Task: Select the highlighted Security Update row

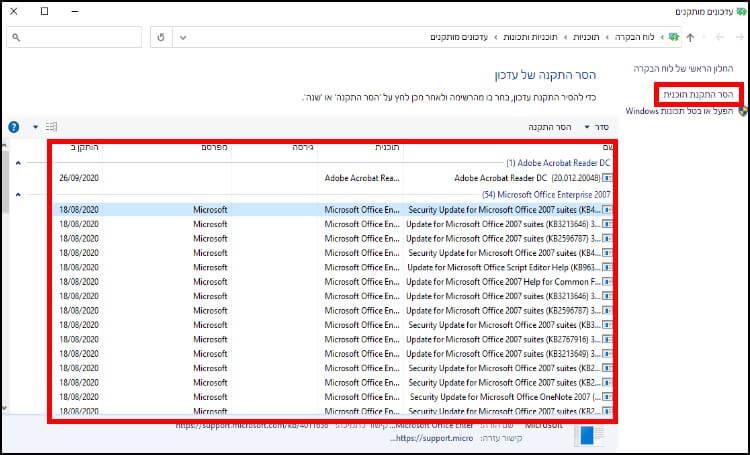Action: 332,210
